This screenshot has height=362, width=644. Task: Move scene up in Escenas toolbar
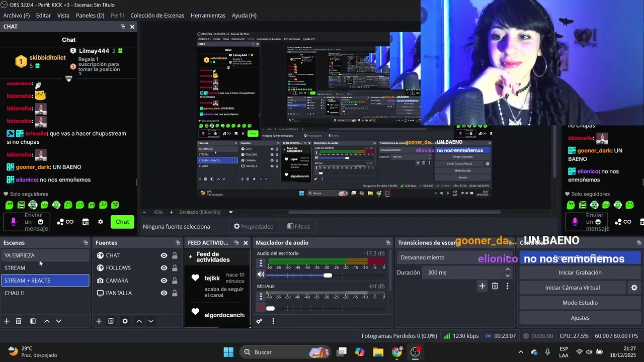[x=47, y=321]
